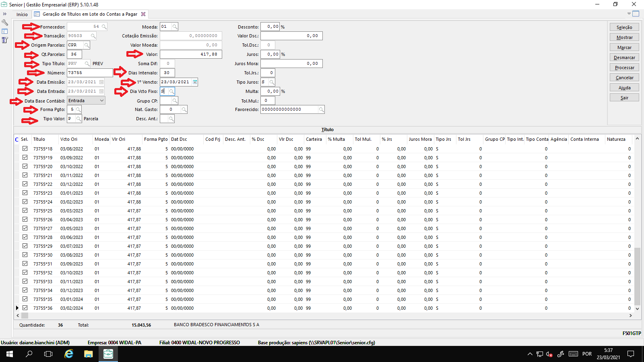This screenshot has height=362, width=644.
Task: Open the Transação search magnifier
Action: [93, 36]
